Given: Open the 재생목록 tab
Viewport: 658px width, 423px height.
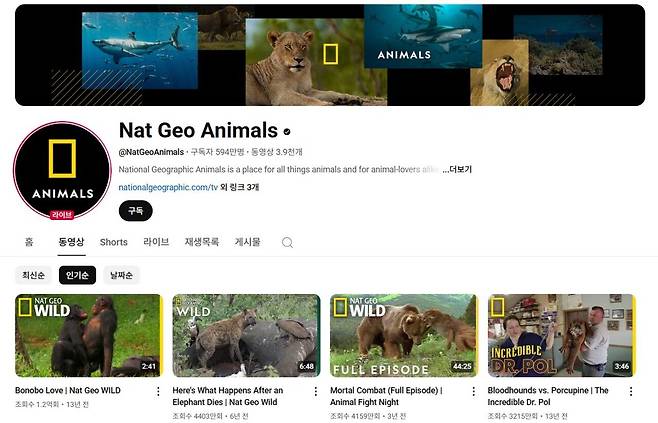Looking at the screenshot, I should tap(203, 242).
